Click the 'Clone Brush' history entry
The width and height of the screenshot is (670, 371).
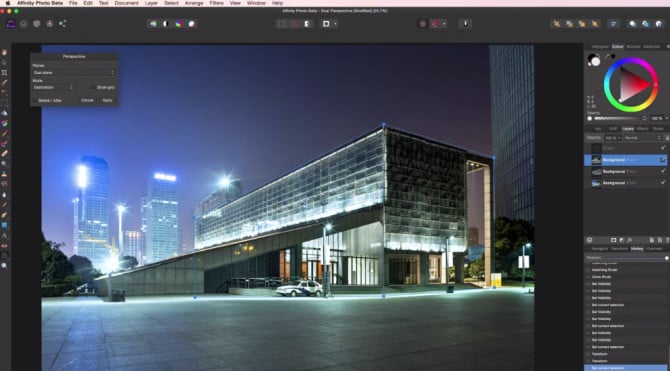click(x=601, y=277)
